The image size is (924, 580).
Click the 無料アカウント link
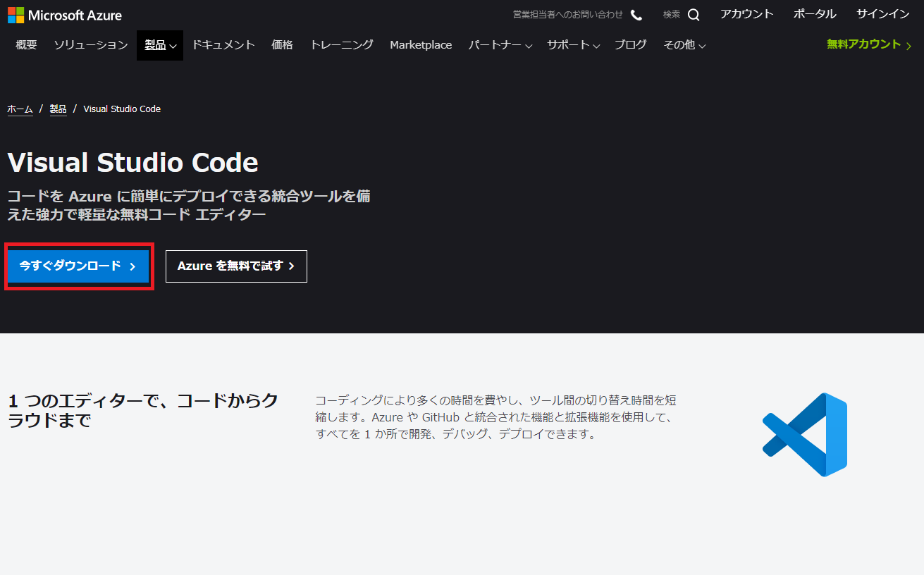click(870, 44)
